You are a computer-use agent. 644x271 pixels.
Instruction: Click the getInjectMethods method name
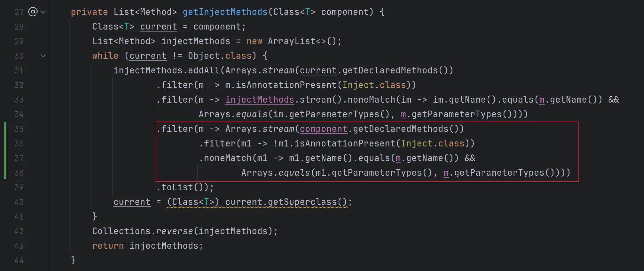click(x=225, y=12)
